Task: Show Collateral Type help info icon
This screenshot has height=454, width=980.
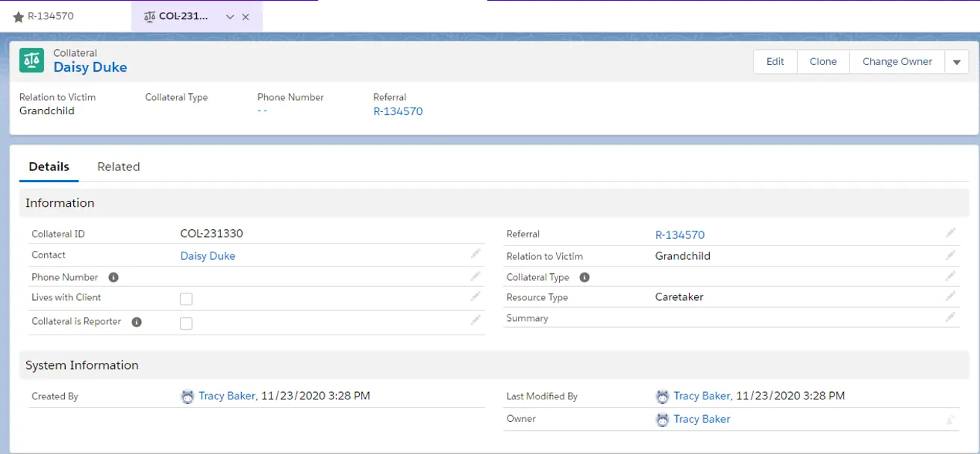Action: [x=584, y=277]
